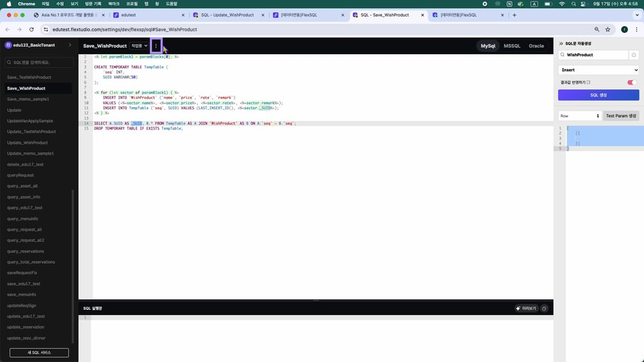This screenshot has width=644, height=362.
Task: Open the zoom magnifier in address bar
Action: (x=597, y=29)
